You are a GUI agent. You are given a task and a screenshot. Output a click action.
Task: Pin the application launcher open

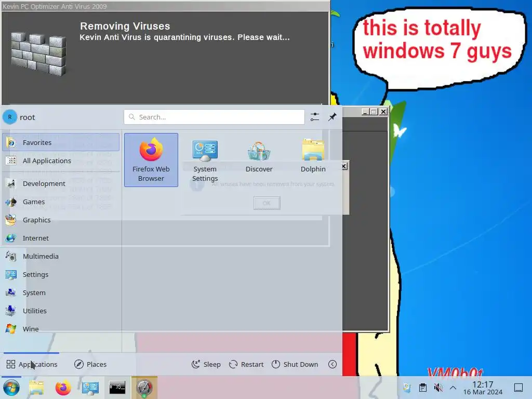[x=332, y=117]
